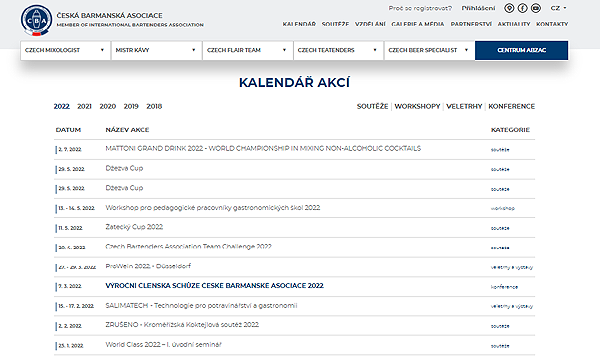600x360 pixels.
Task: Open the Kontakty menu item
Action: click(x=552, y=24)
